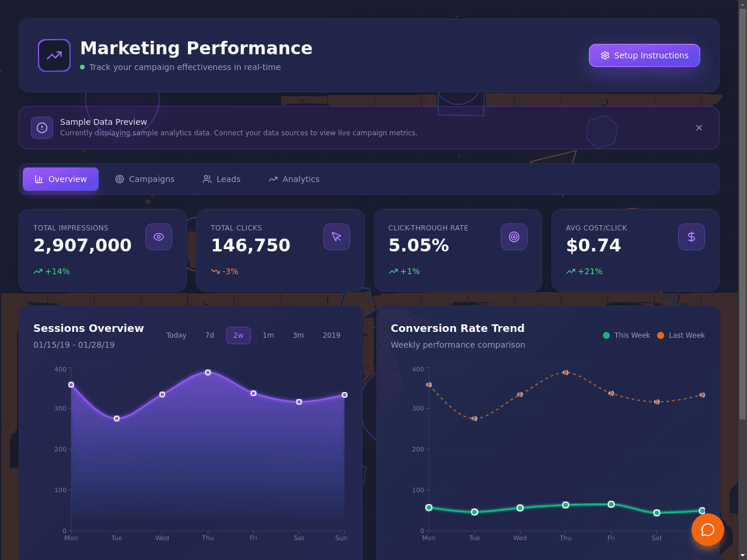Image resolution: width=747 pixels, height=560 pixels.
Task: Switch to the Overview tab
Action: coord(61,179)
